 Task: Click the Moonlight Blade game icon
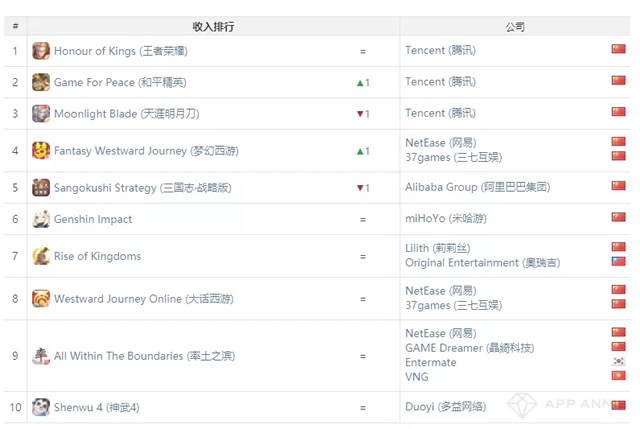41,113
